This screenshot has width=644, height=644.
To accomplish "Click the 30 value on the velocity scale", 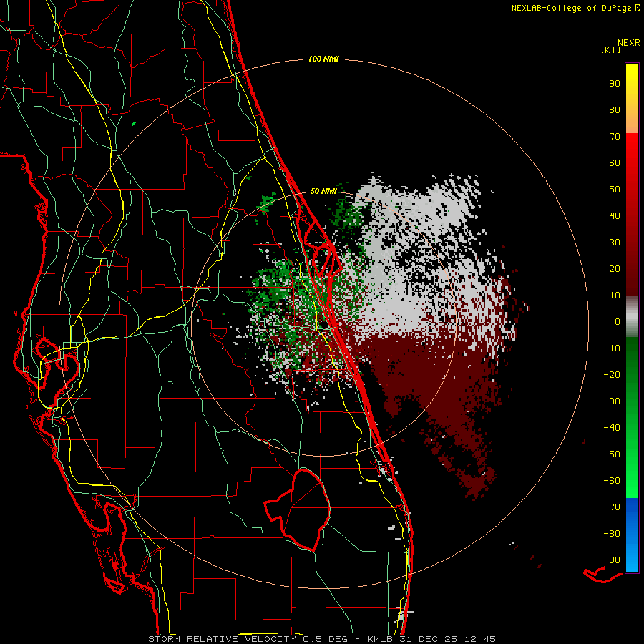I will (x=615, y=243).
